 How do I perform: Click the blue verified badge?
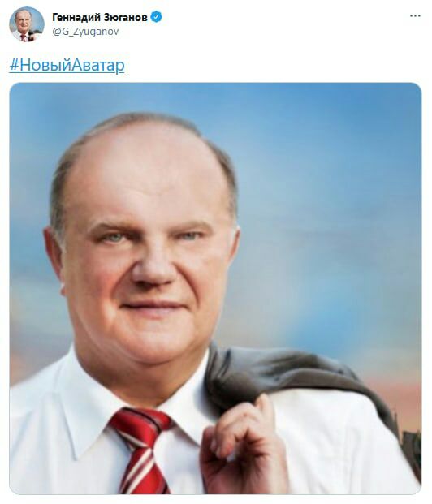click(157, 17)
